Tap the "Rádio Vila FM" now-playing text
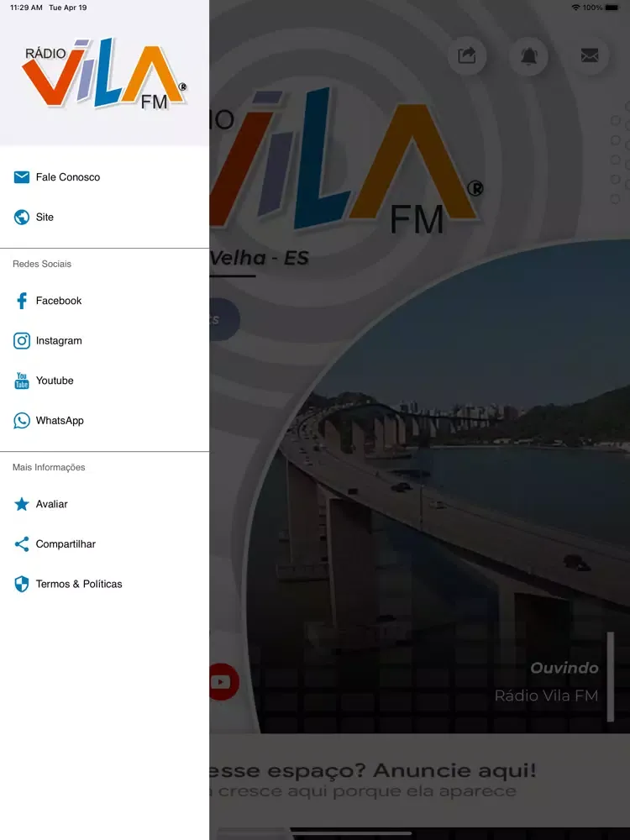The image size is (630, 840). 546,696
